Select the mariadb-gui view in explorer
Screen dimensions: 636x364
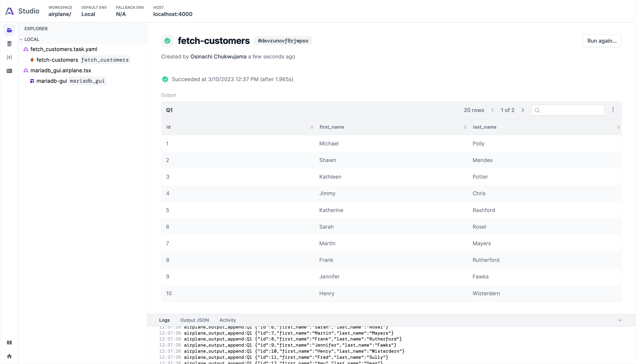[x=52, y=81]
